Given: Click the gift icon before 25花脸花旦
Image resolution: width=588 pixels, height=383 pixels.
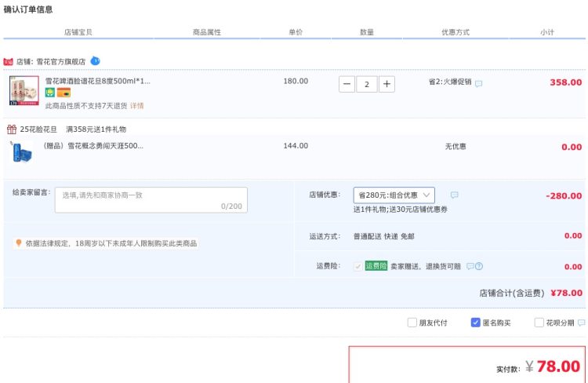Looking at the screenshot, I should (12, 129).
